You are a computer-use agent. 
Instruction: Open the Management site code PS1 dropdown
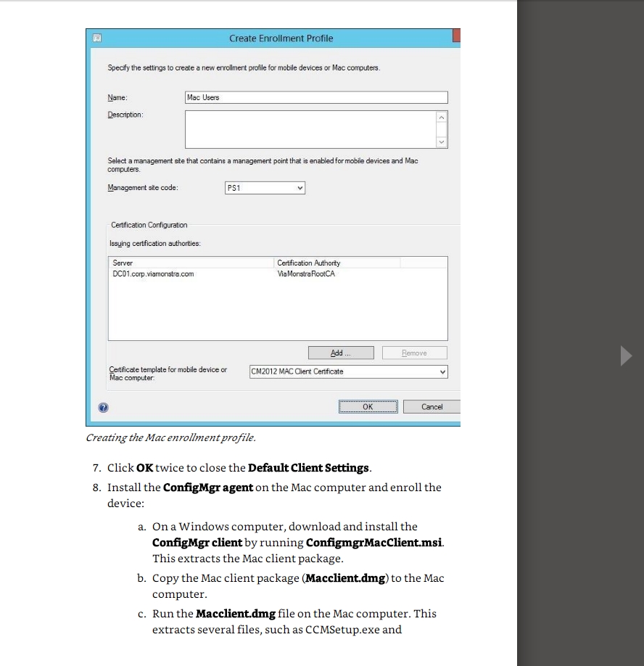pos(265,188)
